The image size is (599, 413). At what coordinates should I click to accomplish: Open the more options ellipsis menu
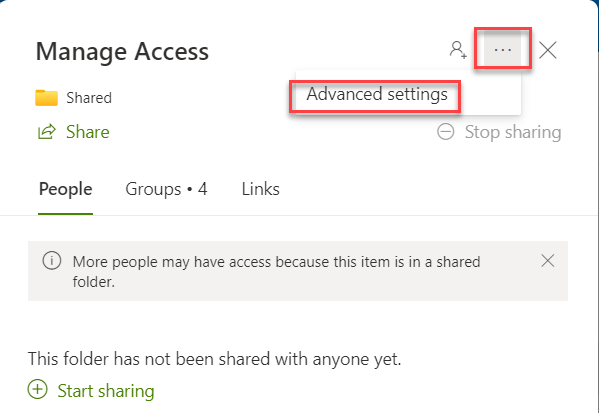point(502,50)
